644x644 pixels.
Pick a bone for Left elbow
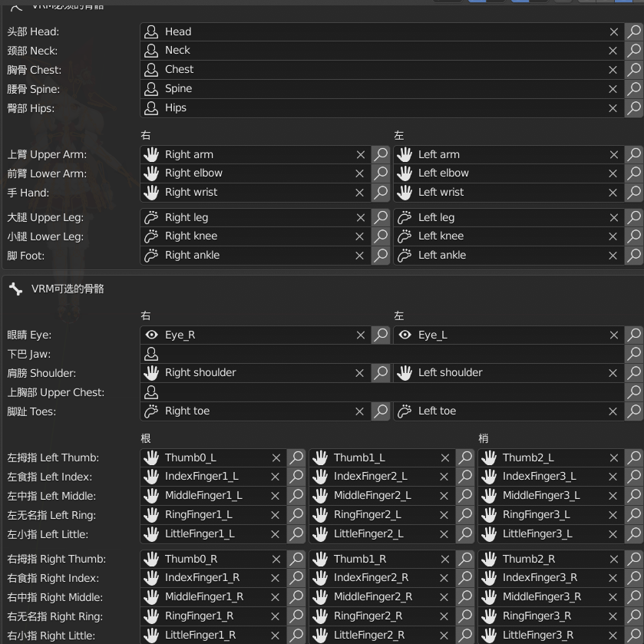pos(634,173)
